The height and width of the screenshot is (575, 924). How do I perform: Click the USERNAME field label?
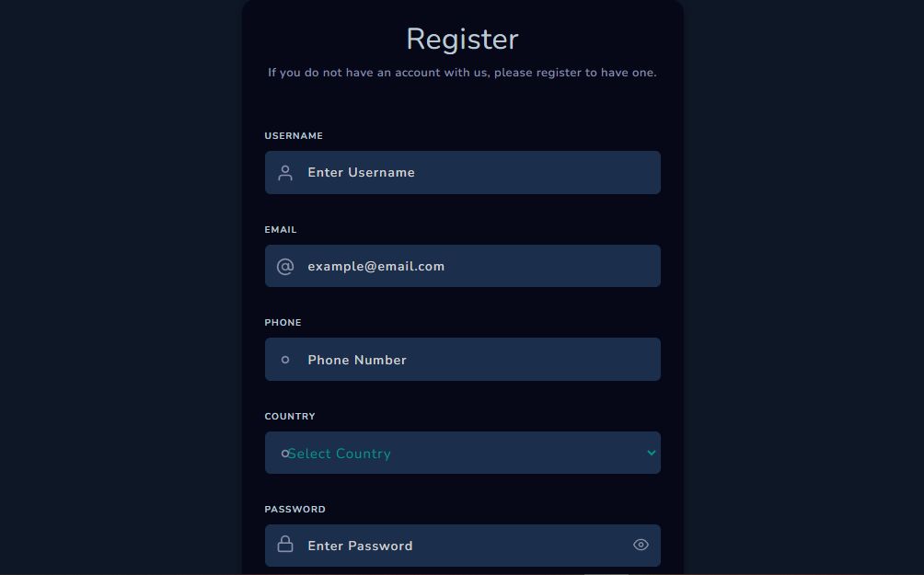[294, 136]
